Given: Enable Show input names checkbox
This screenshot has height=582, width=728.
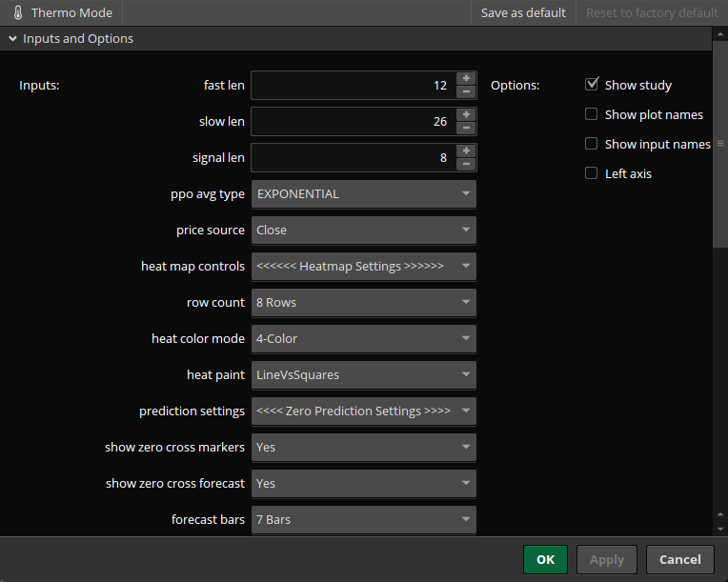Looking at the screenshot, I should coord(591,144).
